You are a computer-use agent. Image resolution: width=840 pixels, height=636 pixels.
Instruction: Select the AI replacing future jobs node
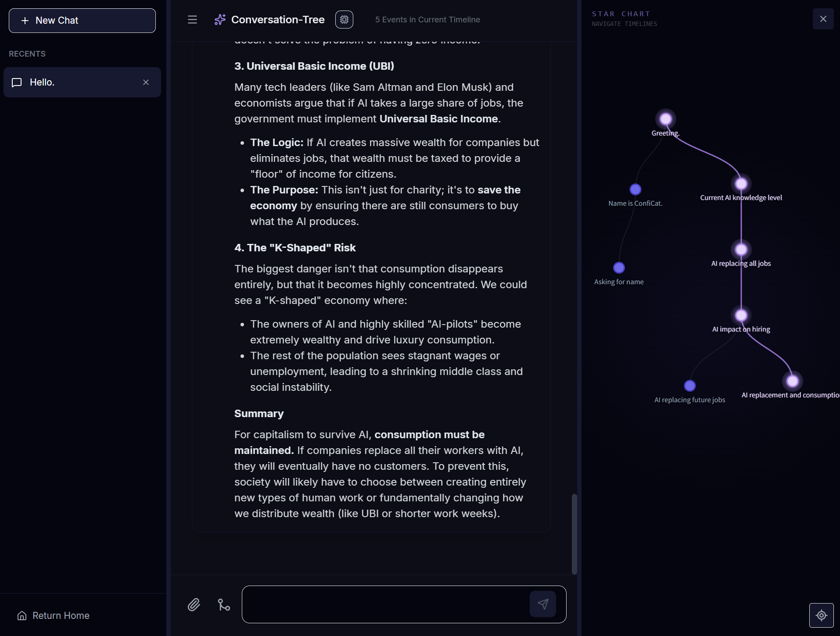(690, 386)
